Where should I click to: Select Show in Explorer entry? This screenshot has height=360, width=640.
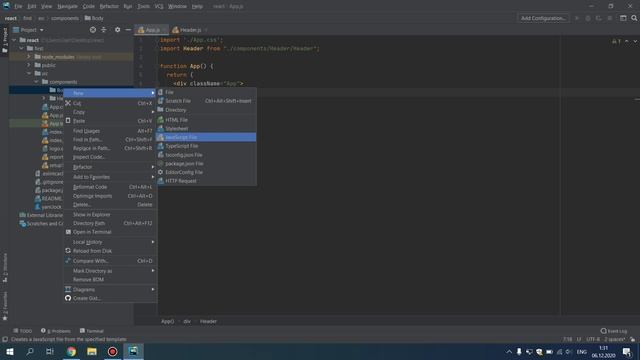110,214
